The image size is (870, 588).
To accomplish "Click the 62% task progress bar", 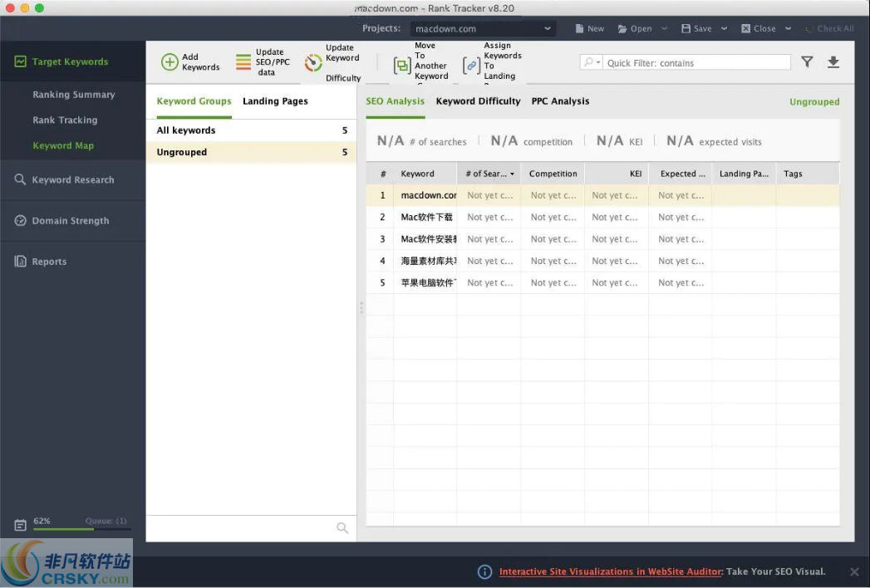I will coord(82,529).
